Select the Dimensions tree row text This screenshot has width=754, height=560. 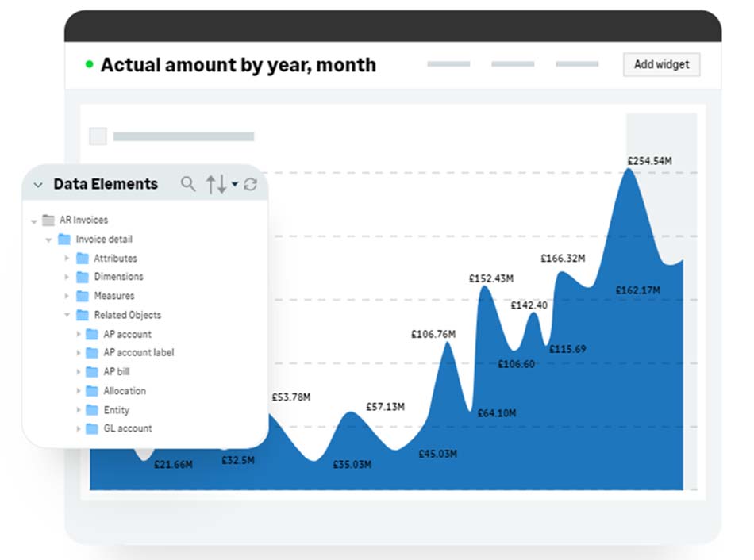tap(119, 276)
